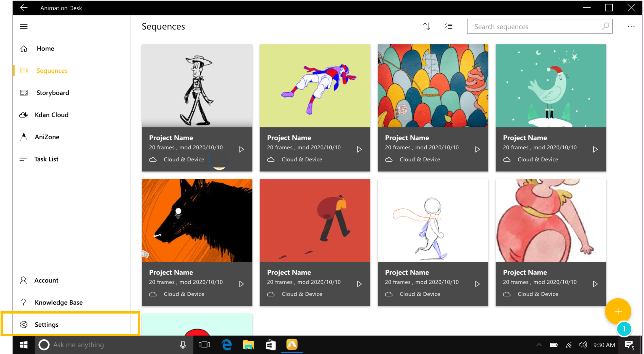Focus the Search sequences field
644x354 pixels.
pyautogui.click(x=539, y=26)
